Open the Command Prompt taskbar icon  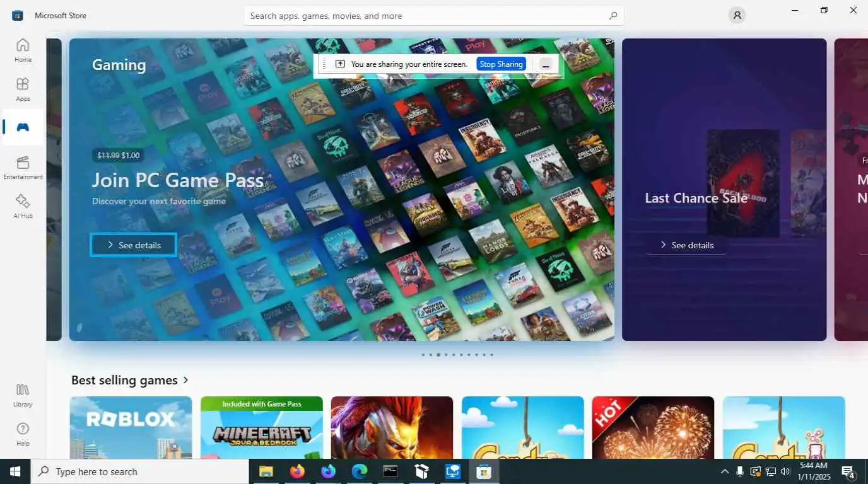pyautogui.click(x=390, y=471)
